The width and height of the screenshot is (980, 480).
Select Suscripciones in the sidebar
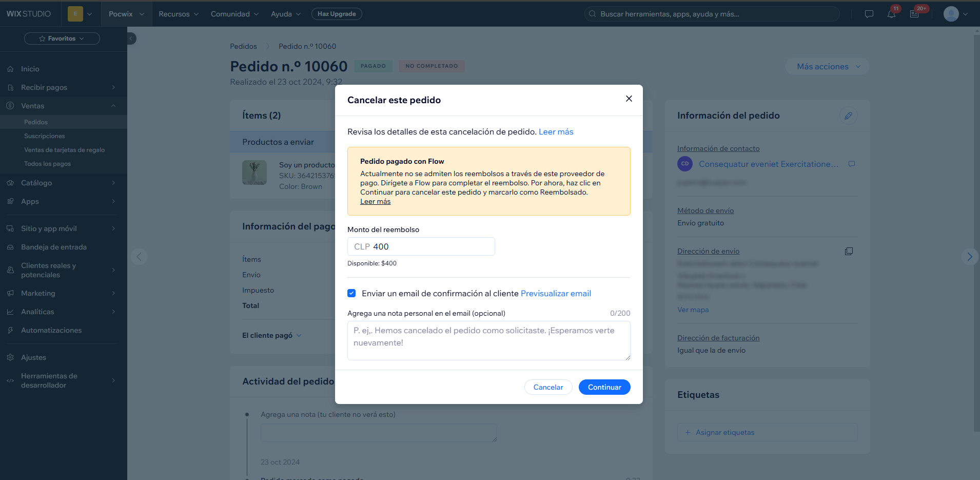pos(45,136)
